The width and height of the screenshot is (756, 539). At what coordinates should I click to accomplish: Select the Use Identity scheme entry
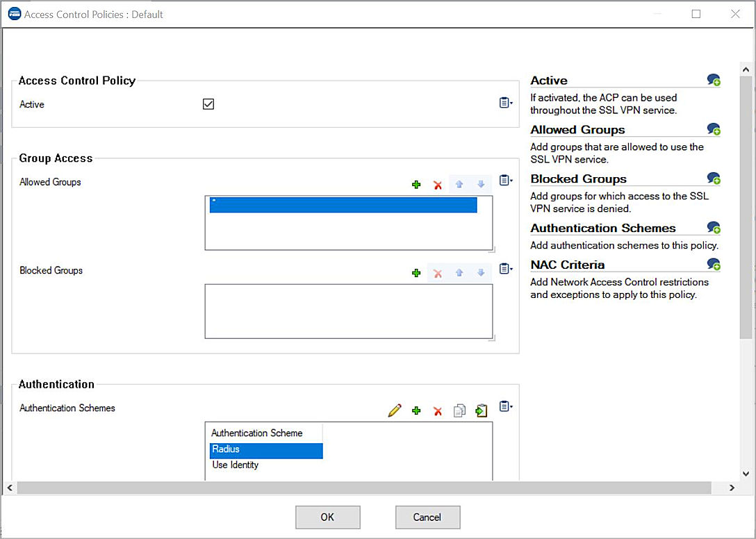235,465
